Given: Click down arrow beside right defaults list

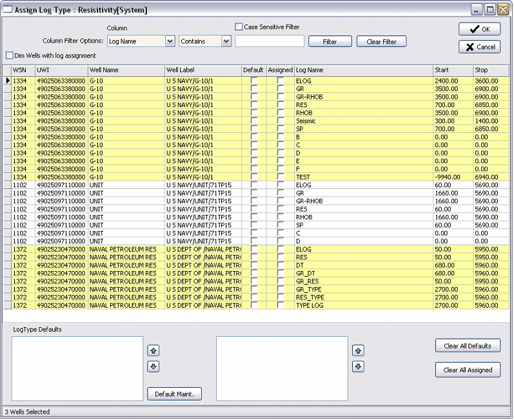Looking at the screenshot, I should click(359, 366).
